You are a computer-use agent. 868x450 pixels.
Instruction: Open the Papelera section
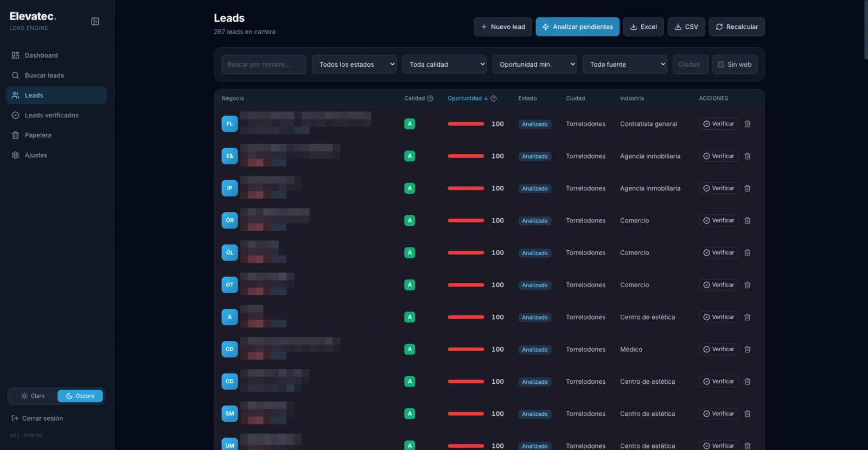tap(56, 135)
